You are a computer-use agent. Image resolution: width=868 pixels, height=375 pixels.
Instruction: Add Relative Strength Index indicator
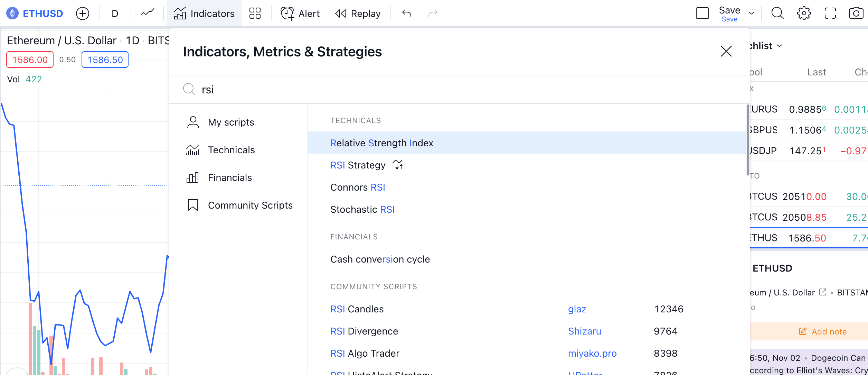pos(527,143)
